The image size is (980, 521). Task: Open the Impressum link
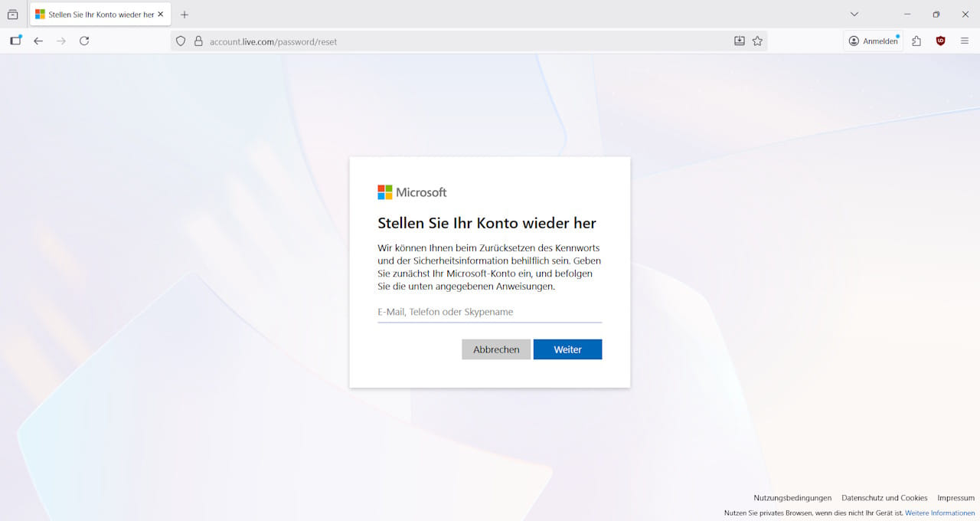956,498
